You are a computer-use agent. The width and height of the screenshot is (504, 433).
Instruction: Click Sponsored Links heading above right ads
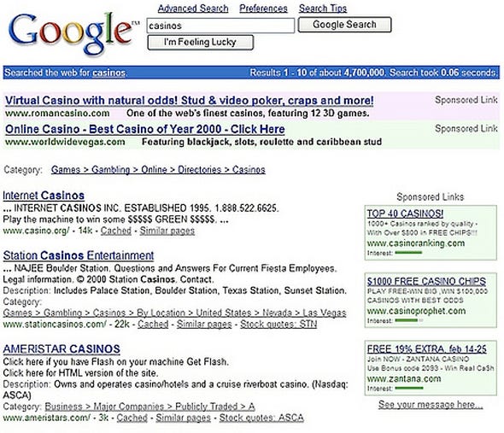click(430, 196)
